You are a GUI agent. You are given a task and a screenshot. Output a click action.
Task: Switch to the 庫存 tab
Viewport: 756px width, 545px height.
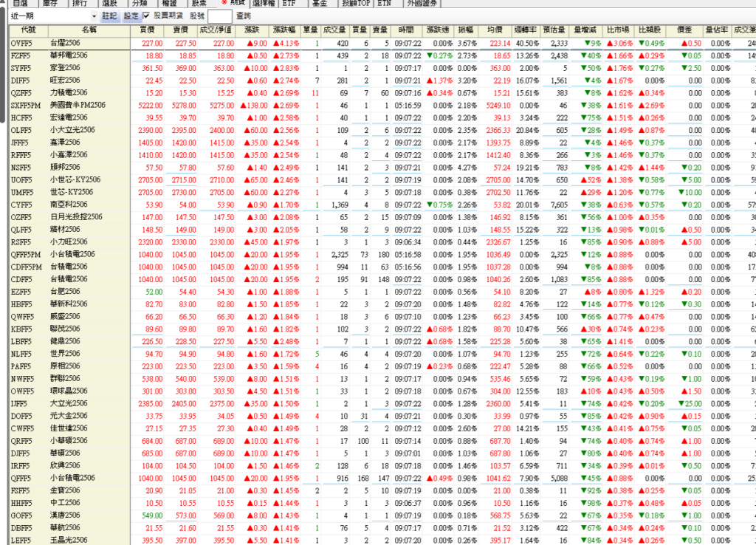[50, 3]
